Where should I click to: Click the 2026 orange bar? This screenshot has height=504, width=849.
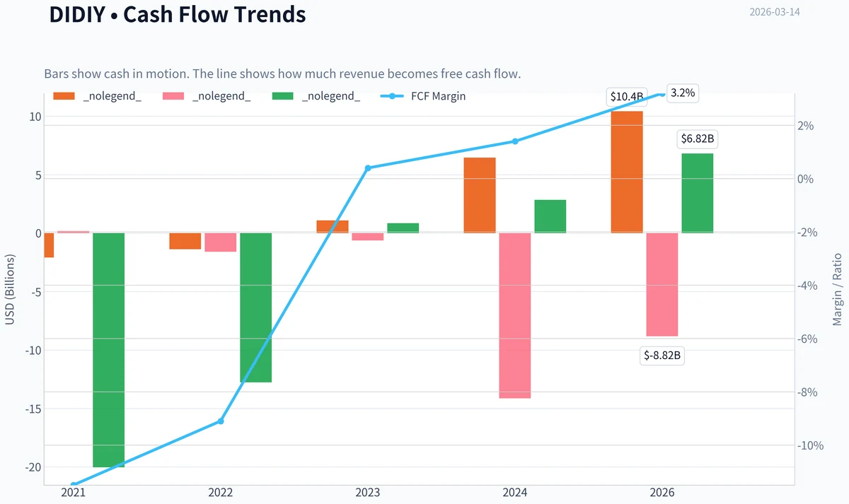[627, 172]
